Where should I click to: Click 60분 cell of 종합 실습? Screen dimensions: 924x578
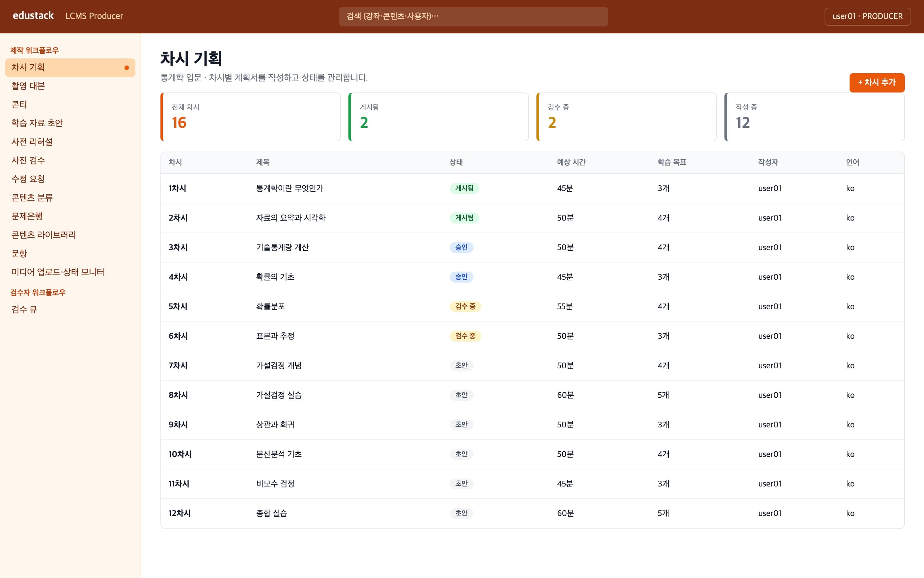[566, 513]
